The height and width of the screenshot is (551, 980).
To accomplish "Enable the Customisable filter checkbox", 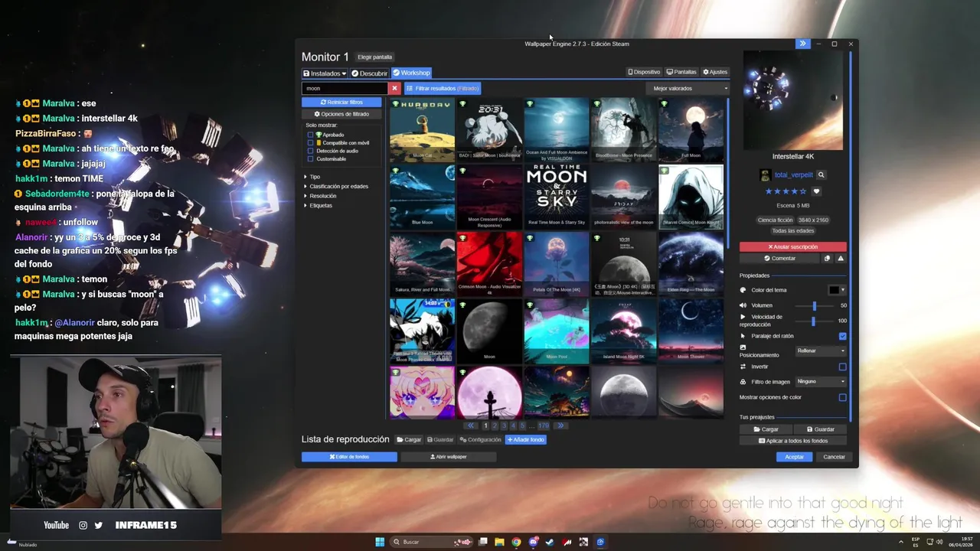I will [310, 159].
